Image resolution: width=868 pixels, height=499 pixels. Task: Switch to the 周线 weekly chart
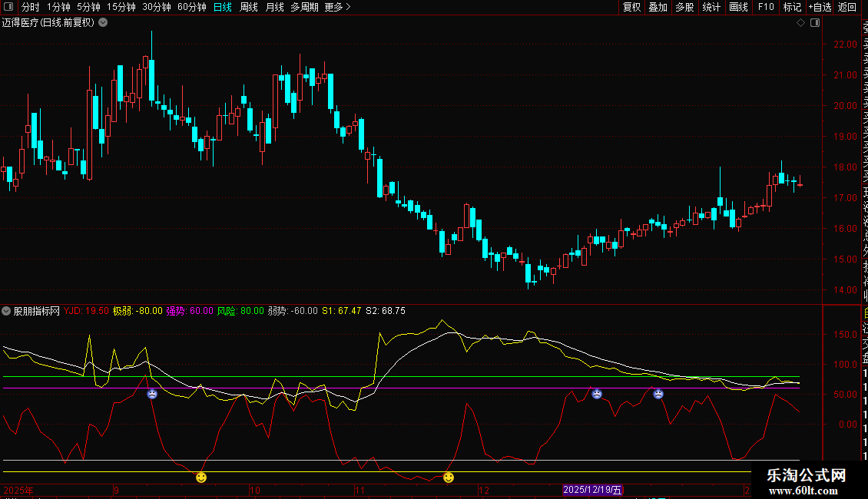click(x=249, y=7)
